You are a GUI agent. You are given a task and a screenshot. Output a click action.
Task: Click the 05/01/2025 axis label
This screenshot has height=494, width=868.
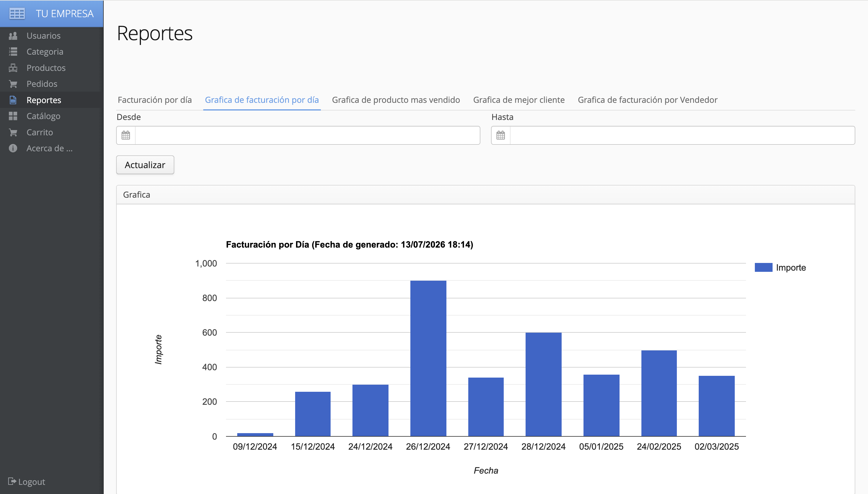601,446
